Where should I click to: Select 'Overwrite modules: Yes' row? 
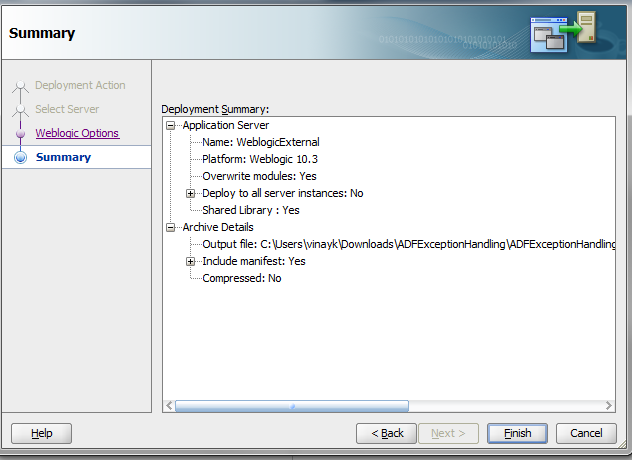259,176
